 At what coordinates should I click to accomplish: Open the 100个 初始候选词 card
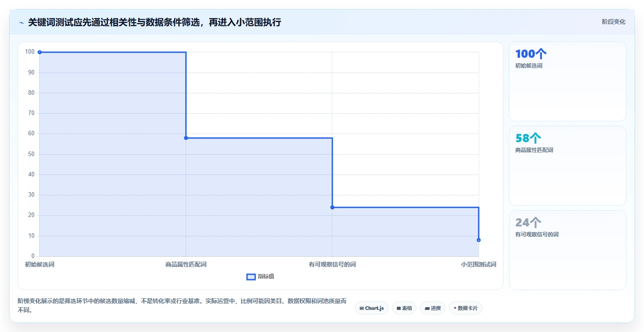point(568,82)
